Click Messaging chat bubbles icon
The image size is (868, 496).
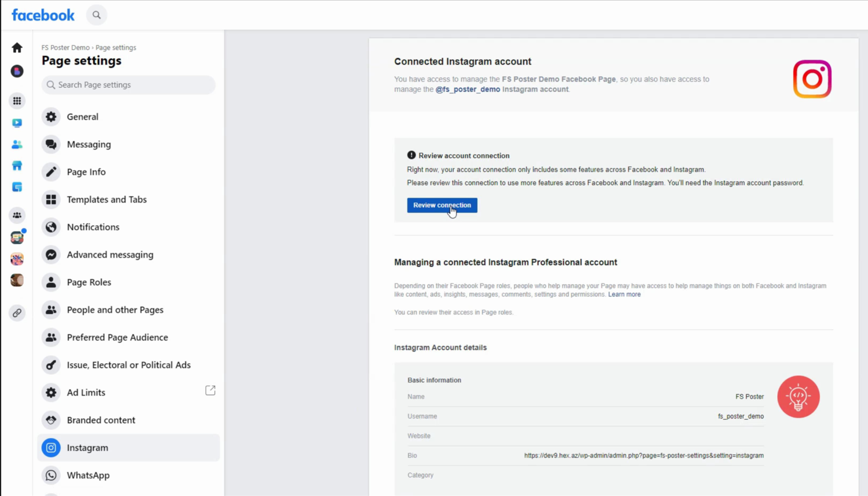pos(51,144)
